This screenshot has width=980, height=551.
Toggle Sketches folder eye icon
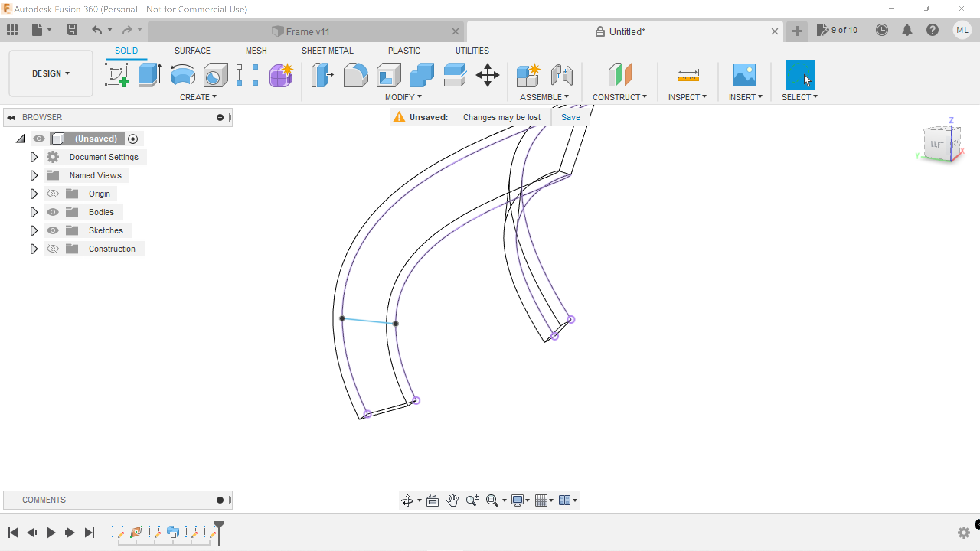53,230
